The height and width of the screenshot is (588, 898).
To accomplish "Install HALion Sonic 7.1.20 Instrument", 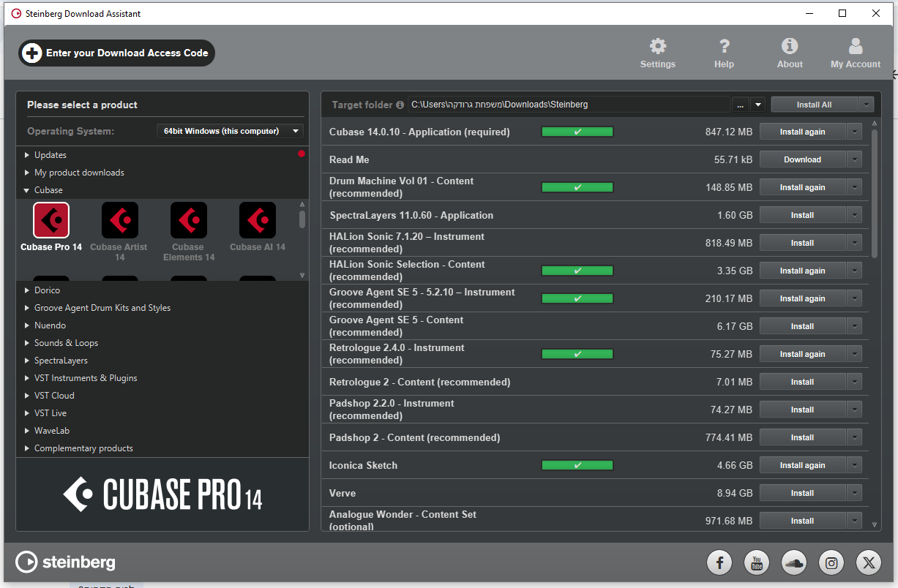I will click(x=803, y=243).
